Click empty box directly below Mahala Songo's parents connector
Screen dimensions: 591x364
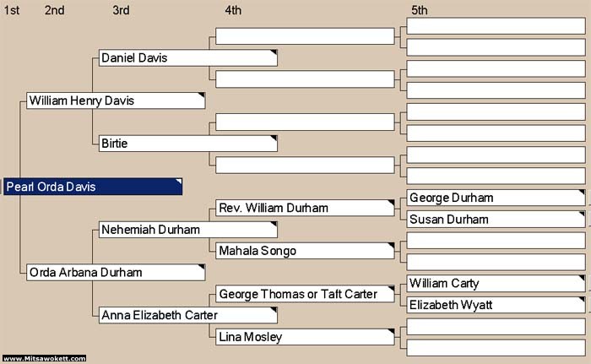(x=495, y=262)
